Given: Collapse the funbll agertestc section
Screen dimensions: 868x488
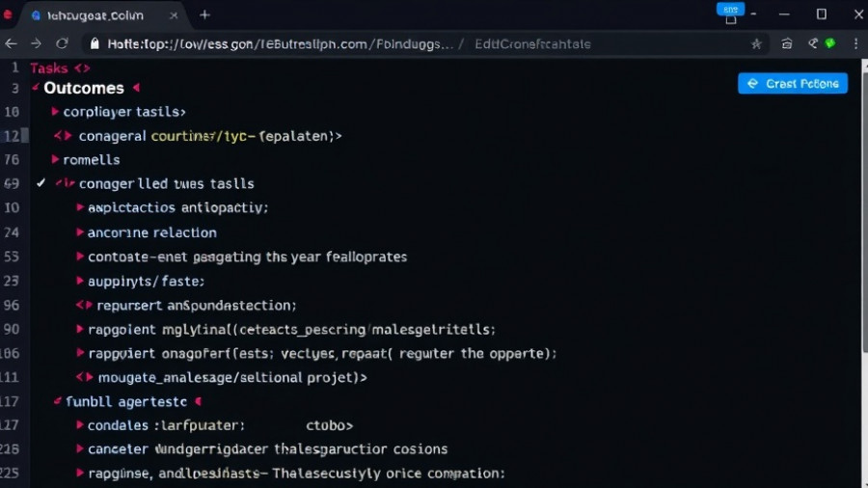Looking at the screenshot, I should (x=58, y=401).
